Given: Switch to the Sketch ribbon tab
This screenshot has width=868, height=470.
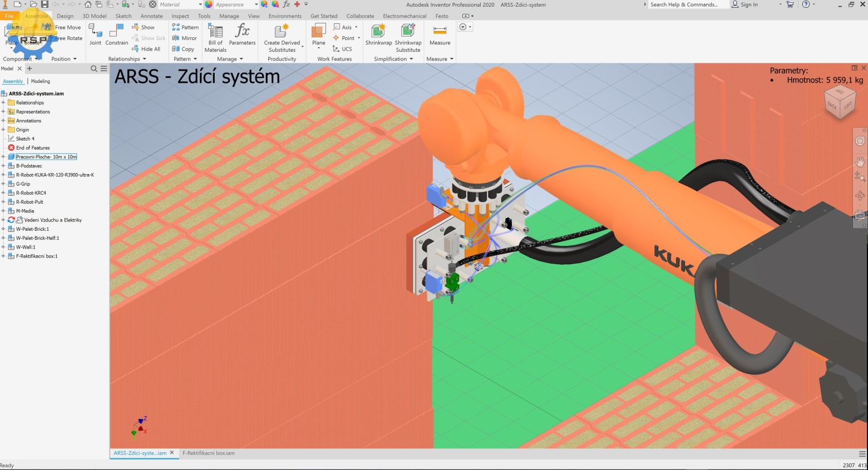Looking at the screenshot, I should [x=124, y=16].
